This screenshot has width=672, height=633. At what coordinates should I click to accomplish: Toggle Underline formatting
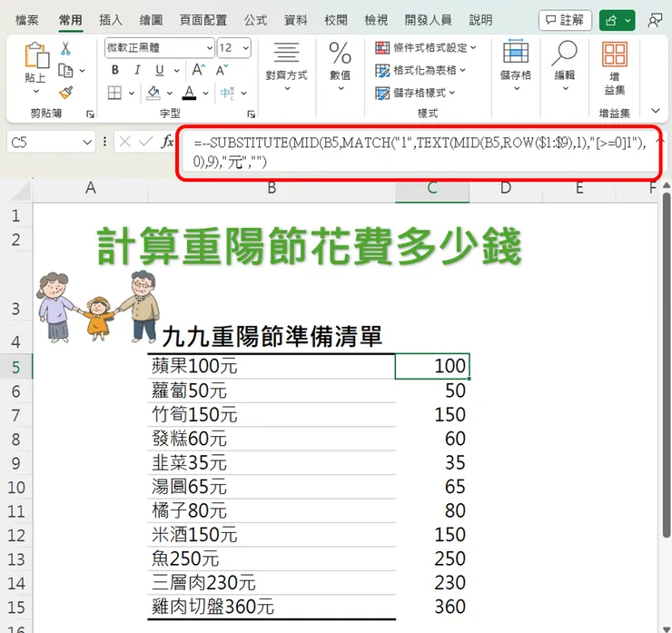[160, 70]
